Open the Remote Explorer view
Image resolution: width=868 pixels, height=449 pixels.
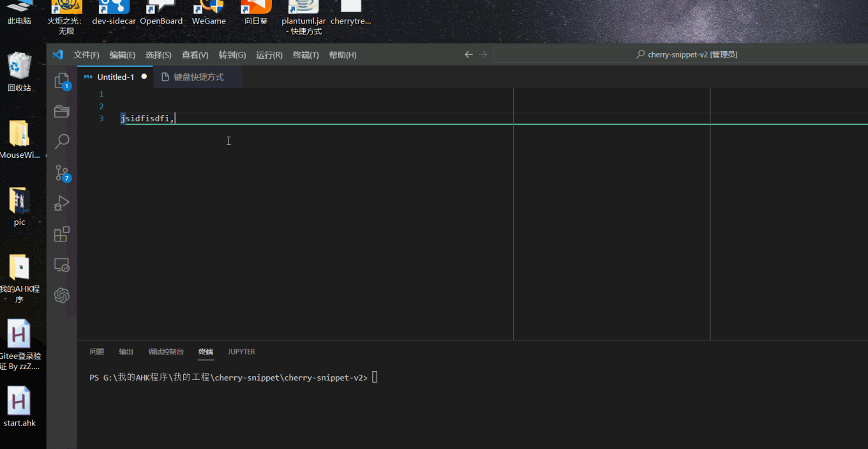62,264
